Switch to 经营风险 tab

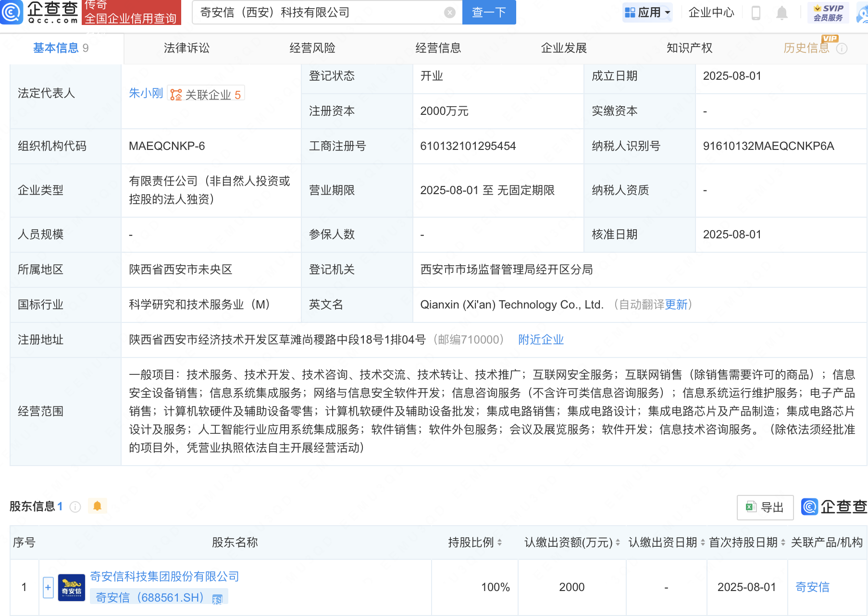pos(312,48)
